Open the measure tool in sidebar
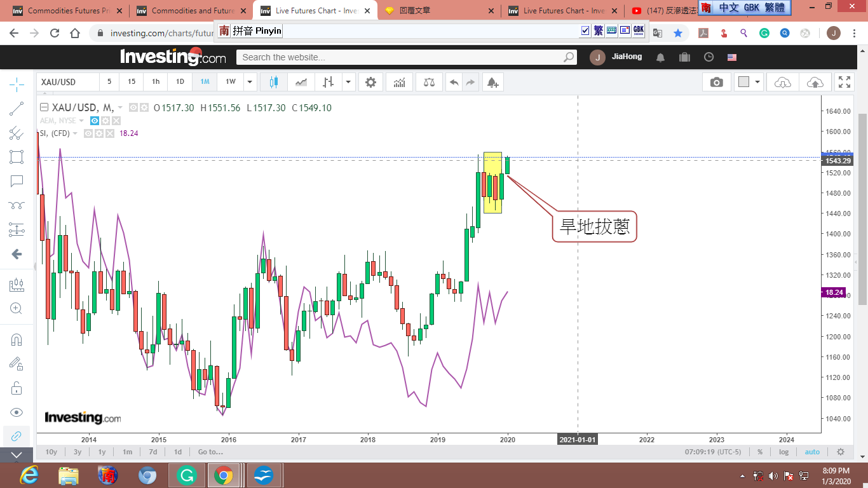The width and height of the screenshot is (868, 488). tap(17, 285)
